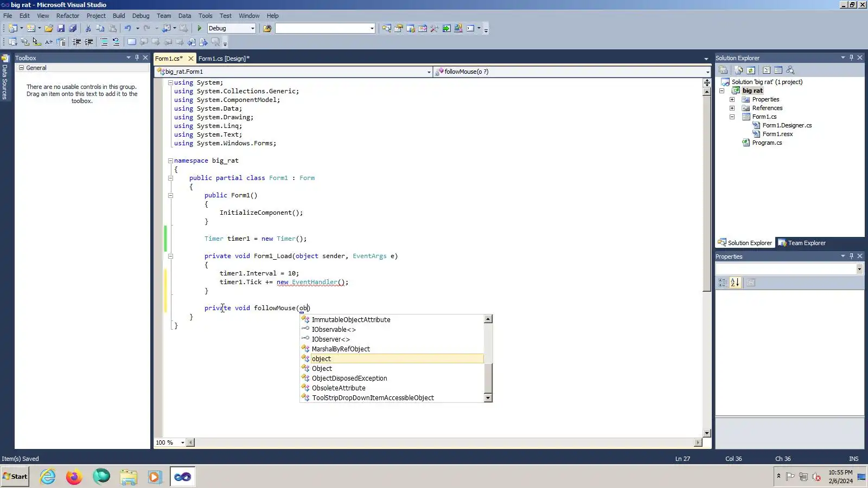Viewport: 868px width, 488px height.
Task: Expand the References node in Solution Explorer
Action: (732, 108)
